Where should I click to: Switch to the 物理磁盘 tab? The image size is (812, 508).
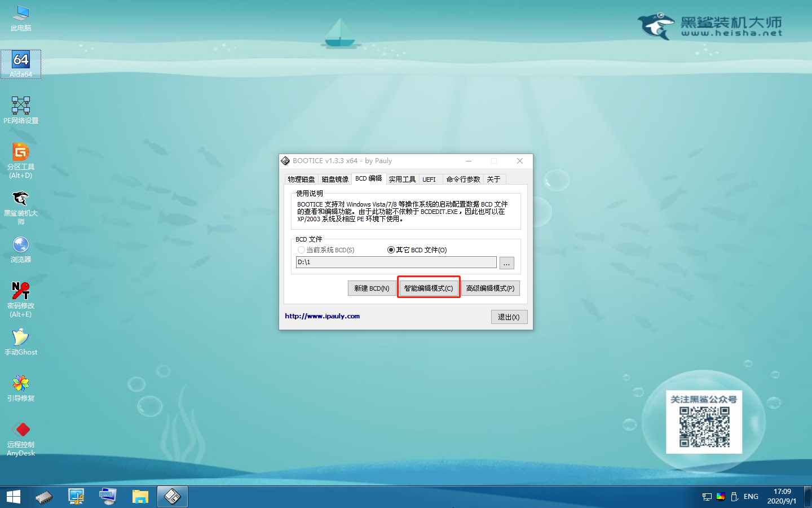(x=301, y=179)
